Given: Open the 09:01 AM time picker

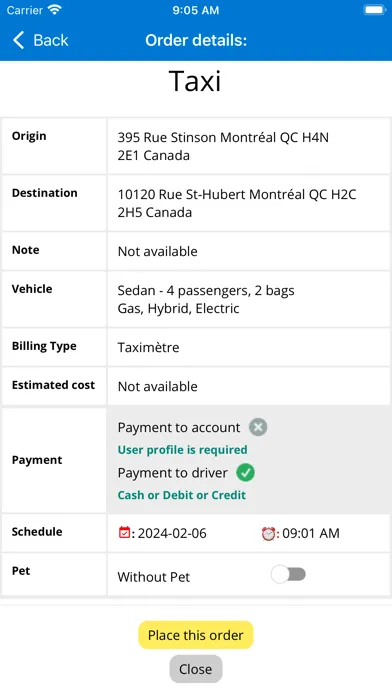Looking at the screenshot, I should point(311,533).
